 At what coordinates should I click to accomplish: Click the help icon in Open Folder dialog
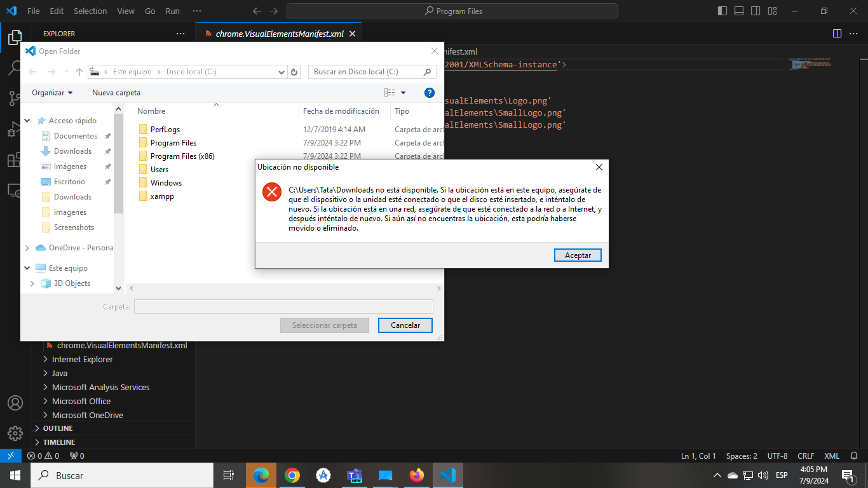[x=429, y=93]
